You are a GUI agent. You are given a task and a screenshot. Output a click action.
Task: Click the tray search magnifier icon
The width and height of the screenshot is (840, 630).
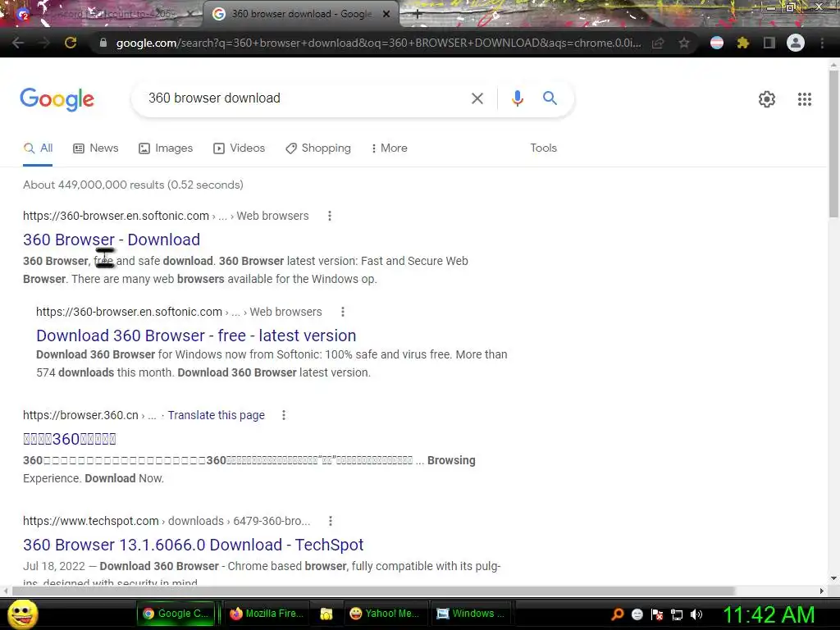click(618, 614)
